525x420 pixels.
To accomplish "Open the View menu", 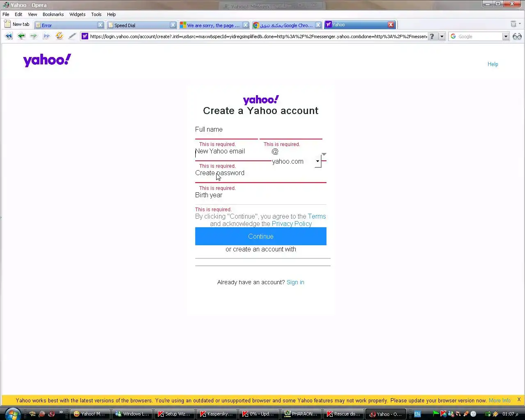I will tap(32, 14).
